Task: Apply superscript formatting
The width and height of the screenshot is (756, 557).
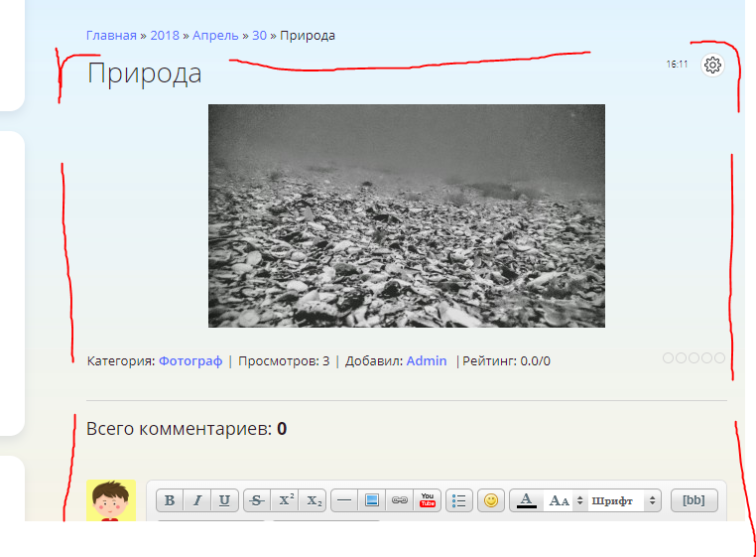Action: (x=285, y=500)
